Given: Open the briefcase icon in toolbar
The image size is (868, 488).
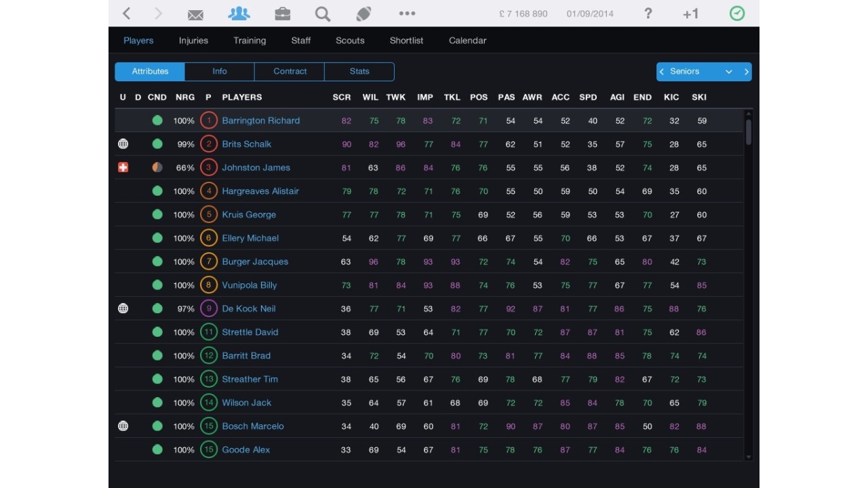Looking at the screenshot, I should tap(282, 14).
